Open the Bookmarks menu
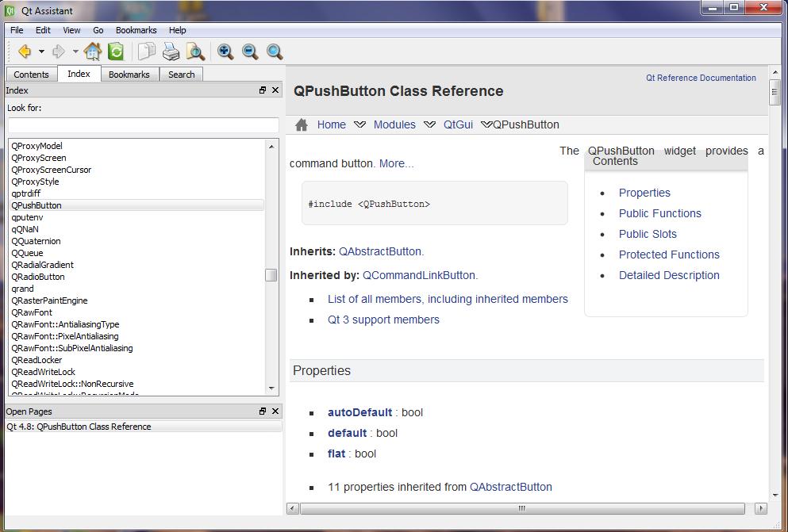The height and width of the screenshot is (532, 788). (x=136, y=30)
